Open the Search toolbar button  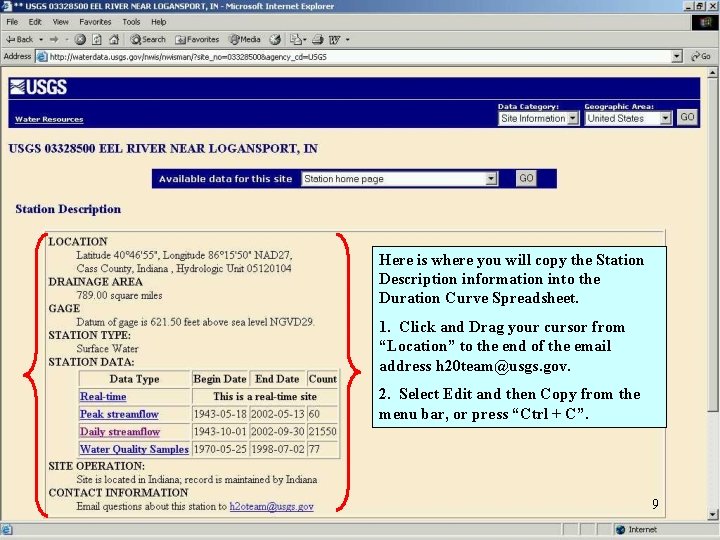click(147, 39)
